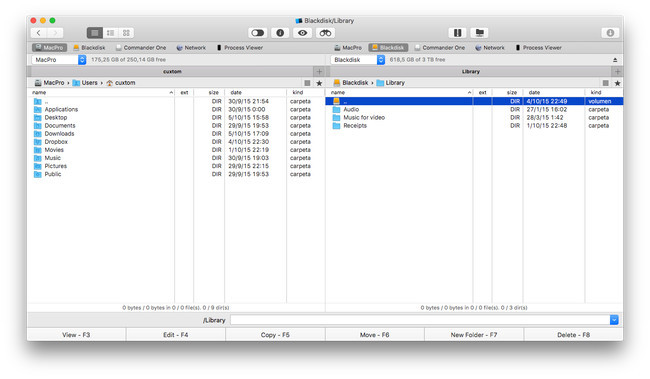Open the Blackdisk drive dropdown
650x379 pixels.
[358, 60]
